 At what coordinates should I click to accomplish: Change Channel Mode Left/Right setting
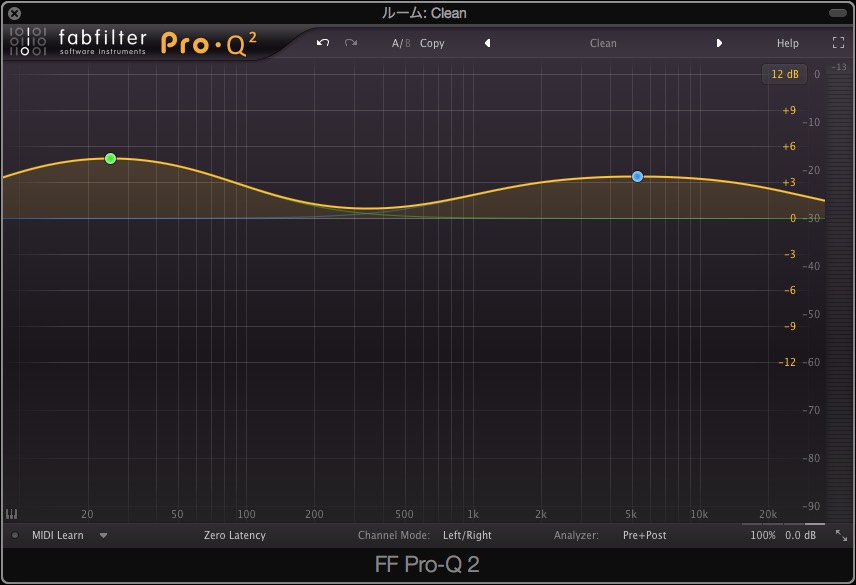click(x=467, y=535)
